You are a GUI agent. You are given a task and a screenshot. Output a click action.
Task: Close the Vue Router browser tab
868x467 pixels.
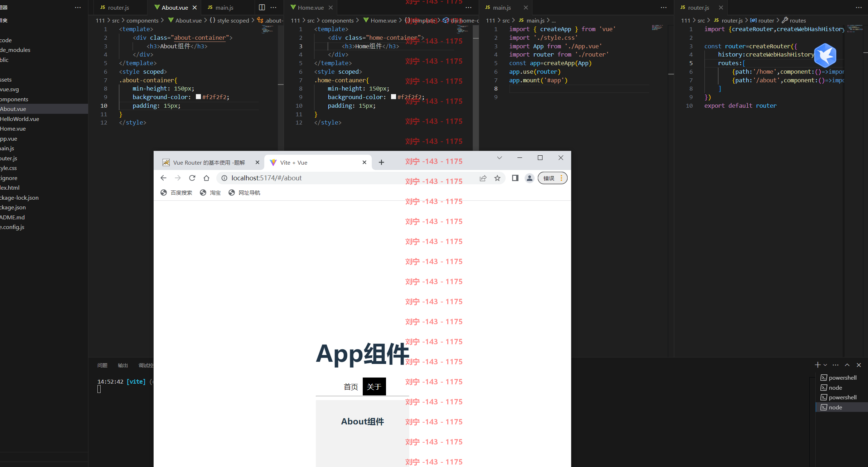(x=257, y=162)
